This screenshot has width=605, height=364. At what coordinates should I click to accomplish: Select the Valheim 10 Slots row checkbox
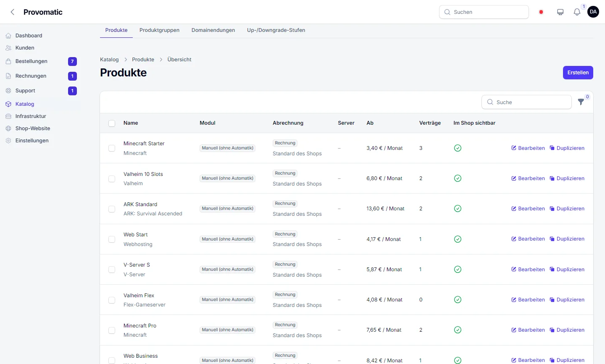point(112,179)
